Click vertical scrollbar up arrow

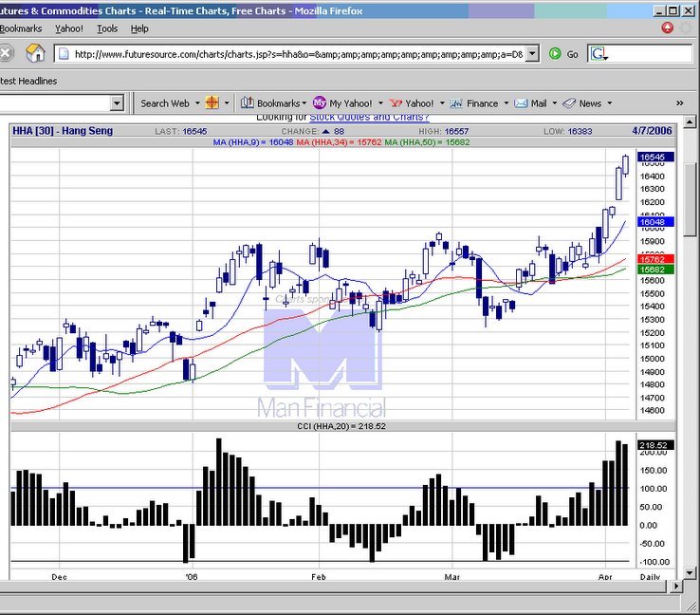click(x=690, y=121)
